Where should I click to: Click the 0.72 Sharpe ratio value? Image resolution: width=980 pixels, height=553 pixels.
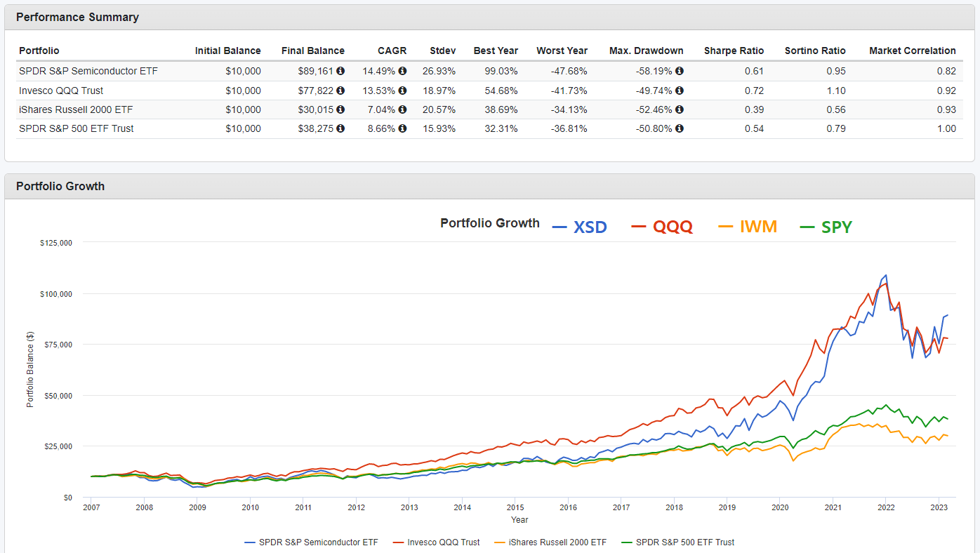(755, 91)
